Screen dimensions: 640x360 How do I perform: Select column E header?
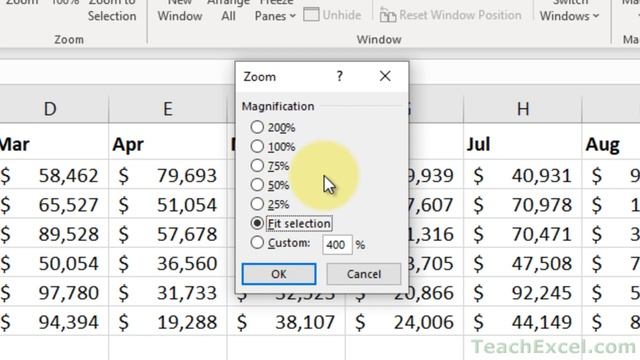pos(168,109)
